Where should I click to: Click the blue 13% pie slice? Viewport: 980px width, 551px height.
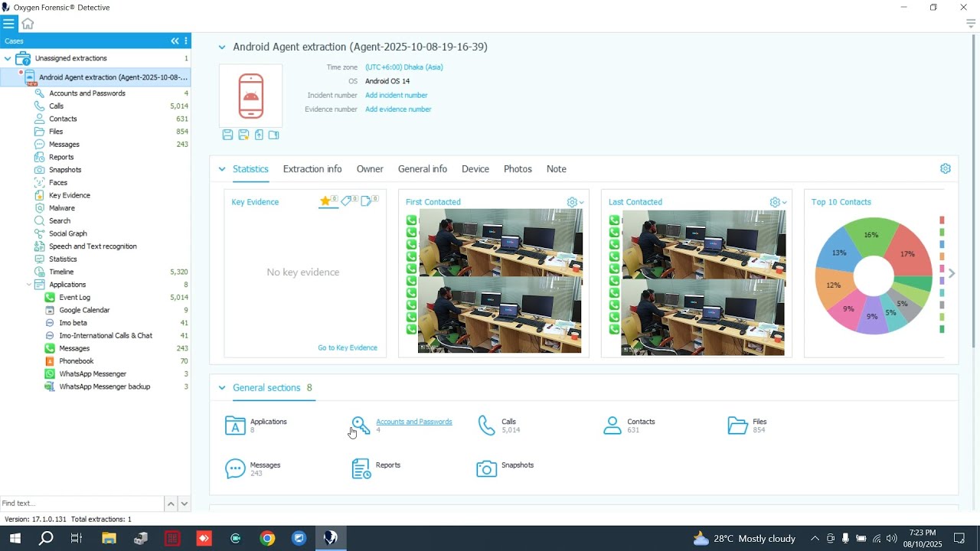click(x=838, y=251)
